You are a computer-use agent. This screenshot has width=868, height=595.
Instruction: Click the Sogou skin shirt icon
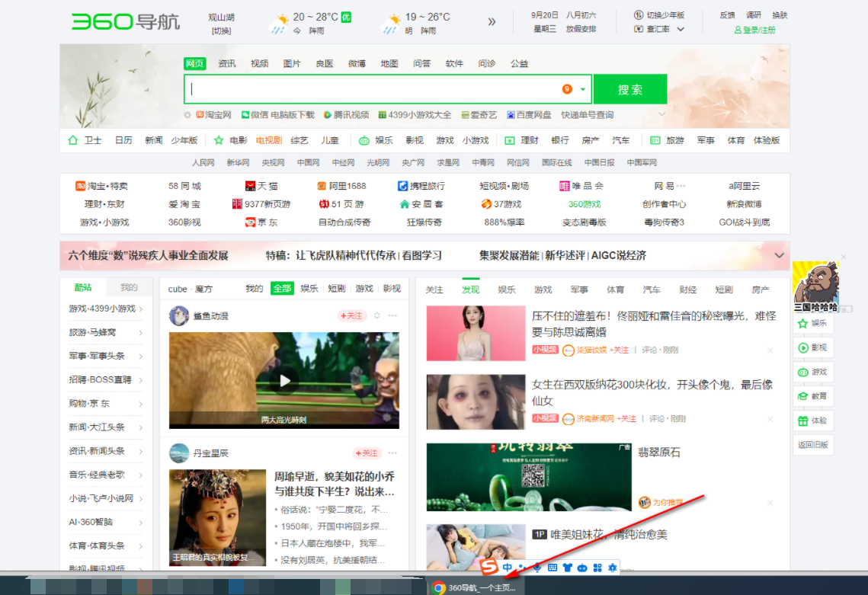pyautogui.click(x=568, y=568)
